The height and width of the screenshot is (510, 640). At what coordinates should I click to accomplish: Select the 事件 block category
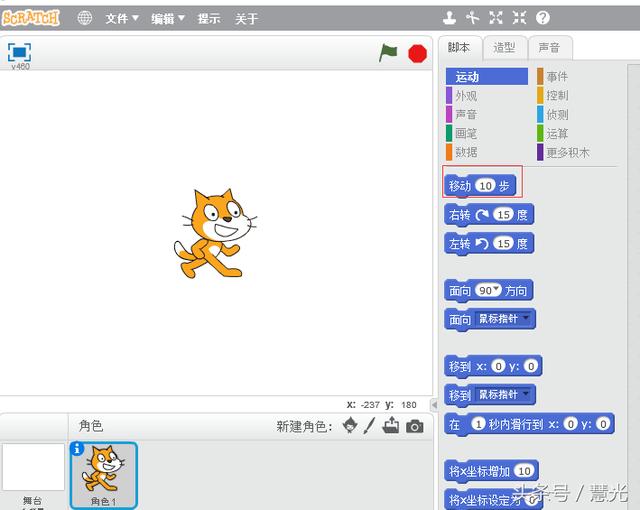tap(553, 76)
